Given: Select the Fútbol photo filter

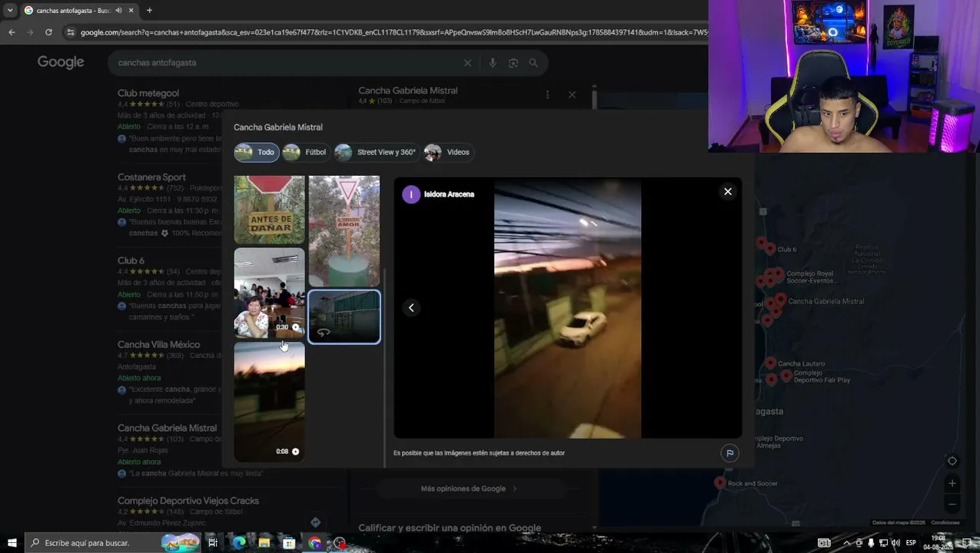Looking at the screenshot, I should pyautogui.click(x=305, y=152).
